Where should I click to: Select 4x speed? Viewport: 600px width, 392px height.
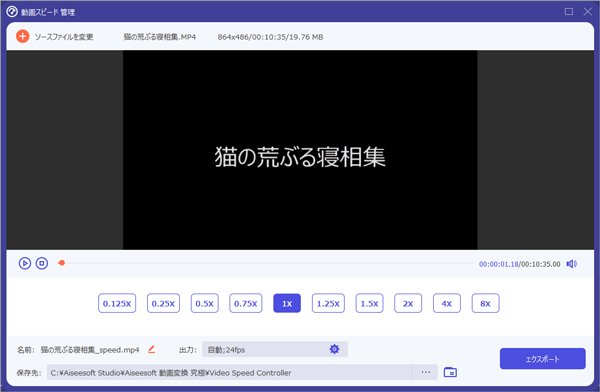click(447, 303)
